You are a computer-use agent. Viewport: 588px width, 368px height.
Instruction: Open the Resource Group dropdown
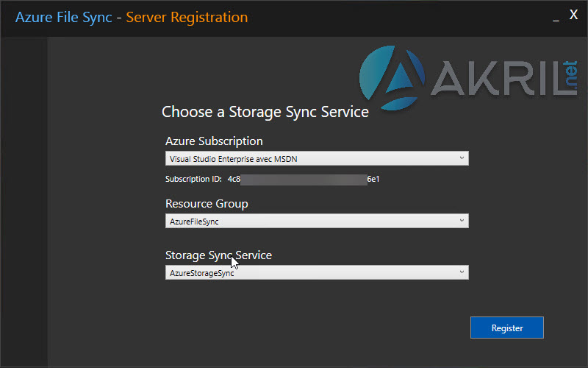tap(317, 221)
